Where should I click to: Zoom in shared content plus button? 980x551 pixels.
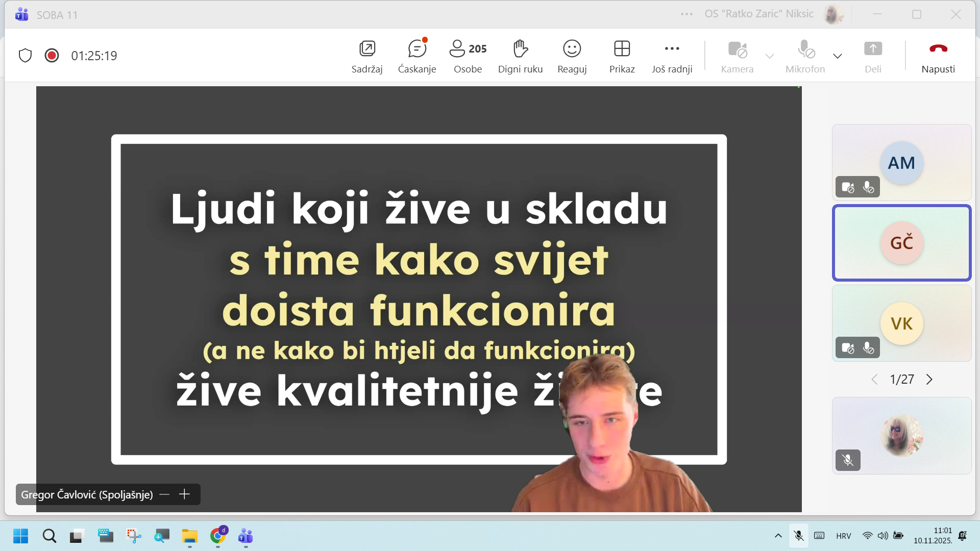185,494
